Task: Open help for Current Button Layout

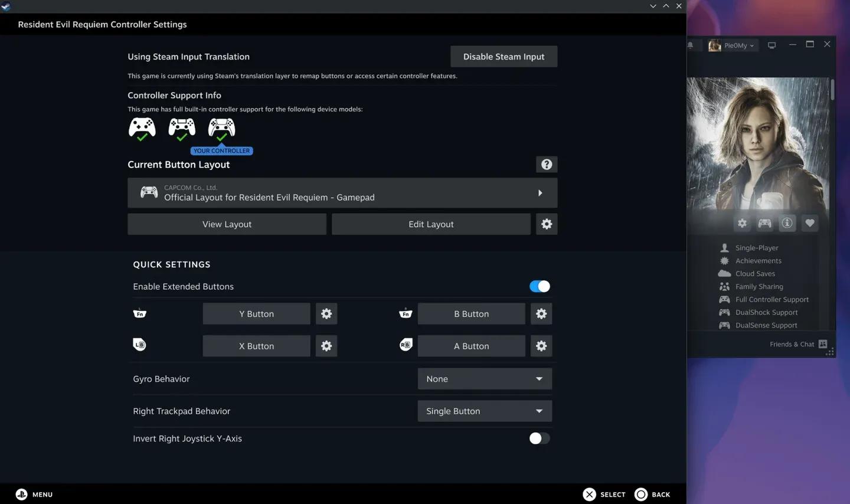Action: coord(547,165)
